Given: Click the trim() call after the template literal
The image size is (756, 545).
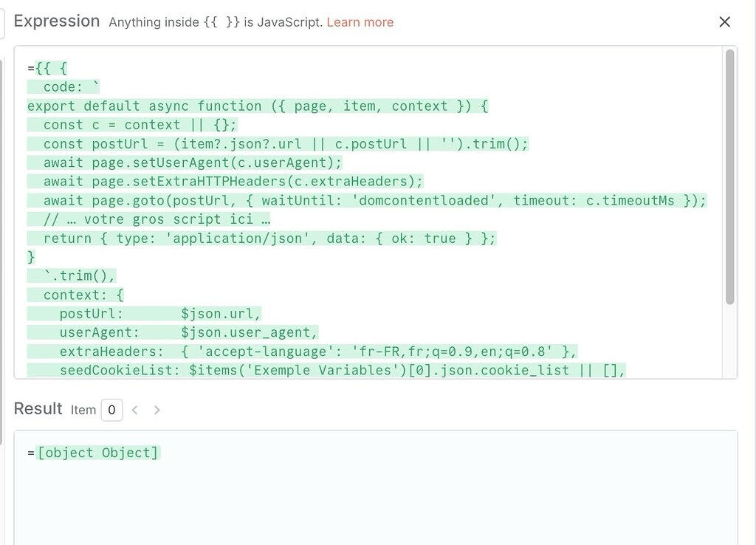Looking at the screenshot, I should [x=81, y=275].
